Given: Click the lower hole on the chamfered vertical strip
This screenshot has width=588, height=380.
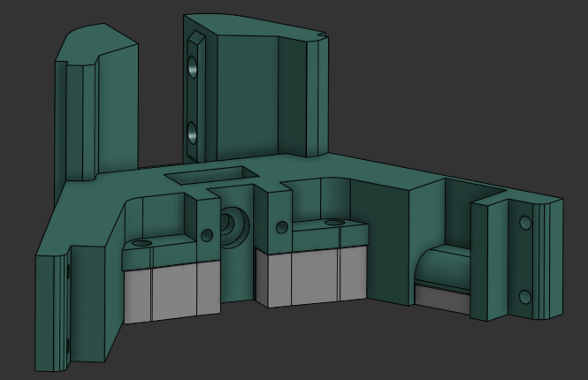Looking at the screenshot, I should (x=192, y=134).
